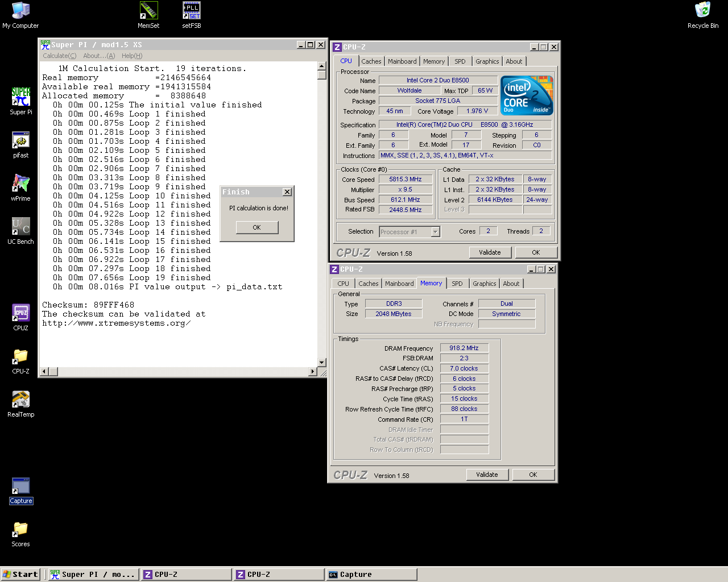Open the My Computer desktop icon

[x=20, y=15]
